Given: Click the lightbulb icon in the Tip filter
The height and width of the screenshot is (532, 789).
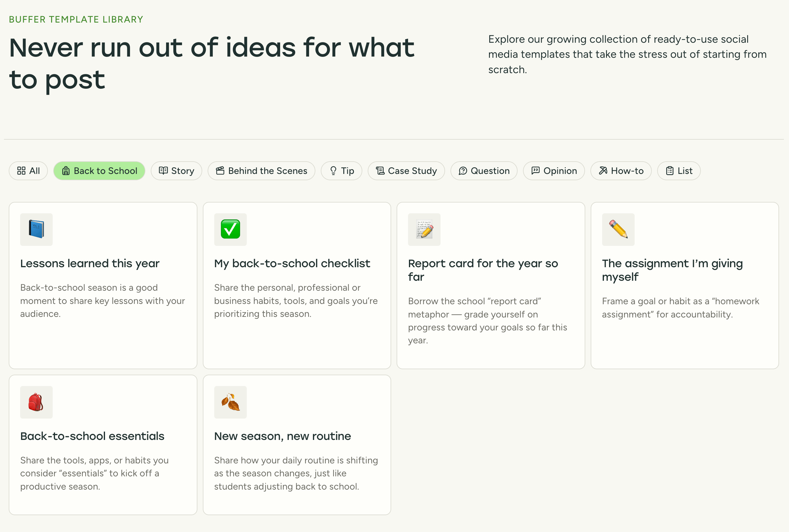Looking at the screenshot, I should tap(333, 171).
